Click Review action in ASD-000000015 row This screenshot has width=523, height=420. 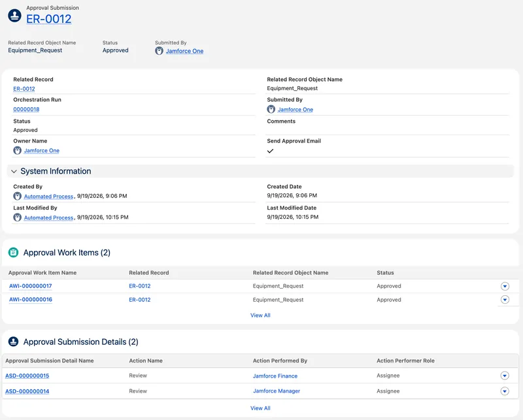[138, 376]
